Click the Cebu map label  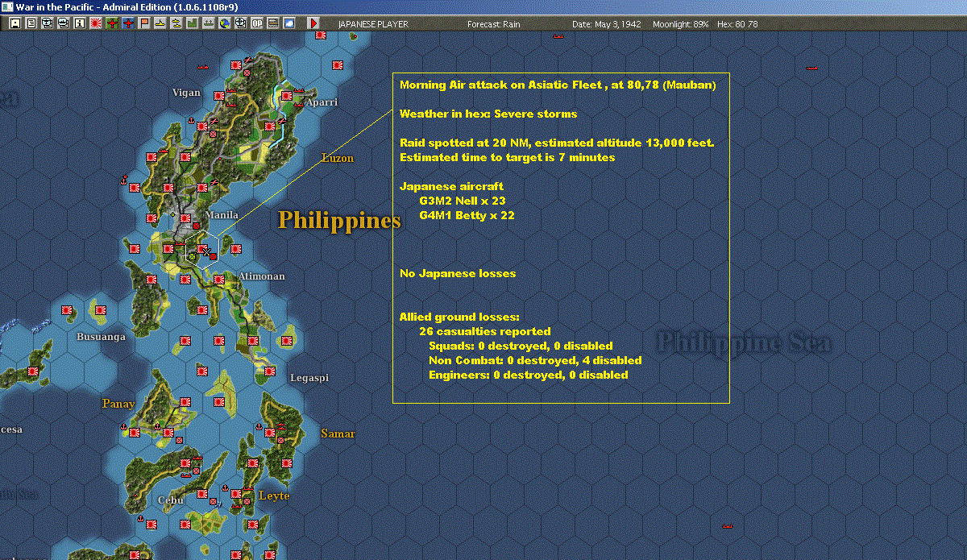171,500
